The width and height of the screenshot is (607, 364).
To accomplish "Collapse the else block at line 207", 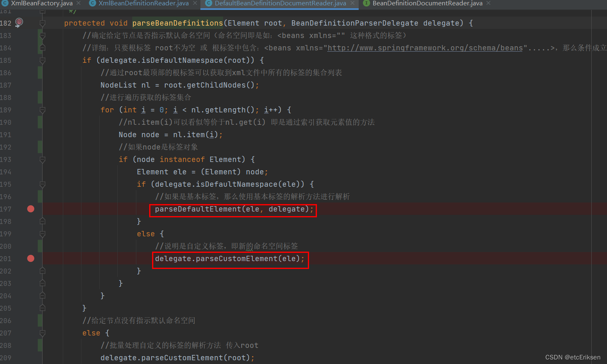I will tap(42, 333).
